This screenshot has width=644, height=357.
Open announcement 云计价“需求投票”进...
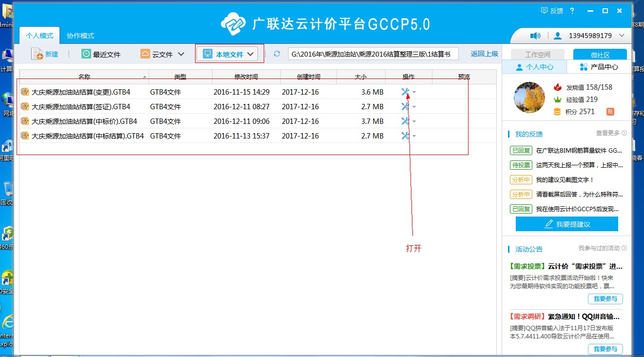click(585, 267)
